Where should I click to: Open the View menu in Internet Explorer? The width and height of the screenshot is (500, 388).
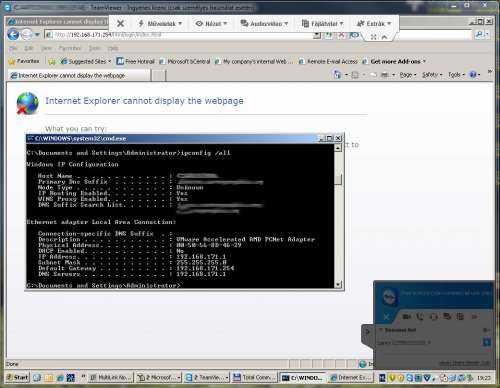(x=46, y=48)
